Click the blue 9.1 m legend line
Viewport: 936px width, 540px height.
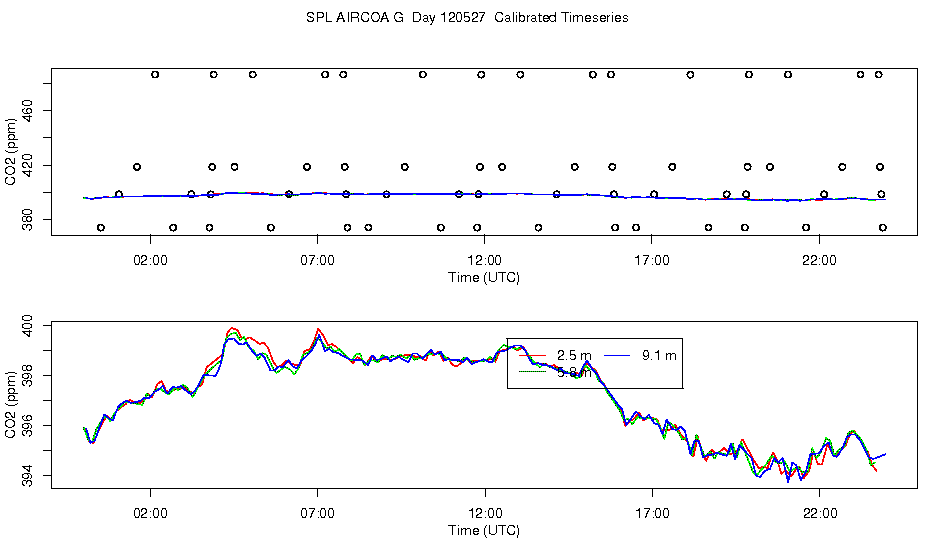tap(618, 356)
